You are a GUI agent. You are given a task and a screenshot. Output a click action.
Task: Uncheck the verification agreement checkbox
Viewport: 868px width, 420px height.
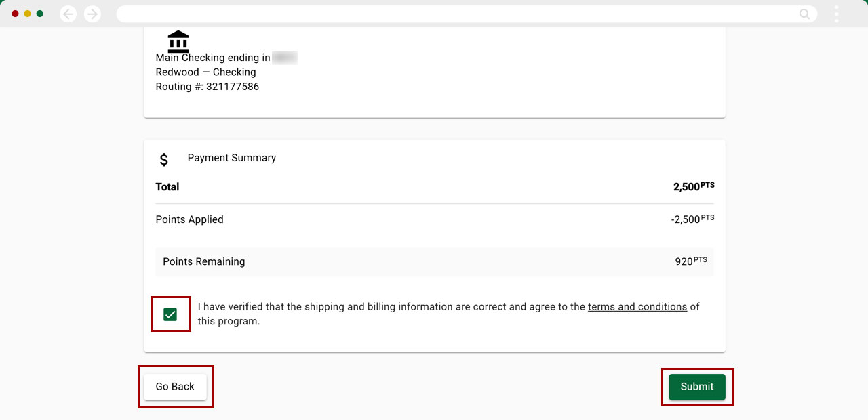(x=170, y=314)
